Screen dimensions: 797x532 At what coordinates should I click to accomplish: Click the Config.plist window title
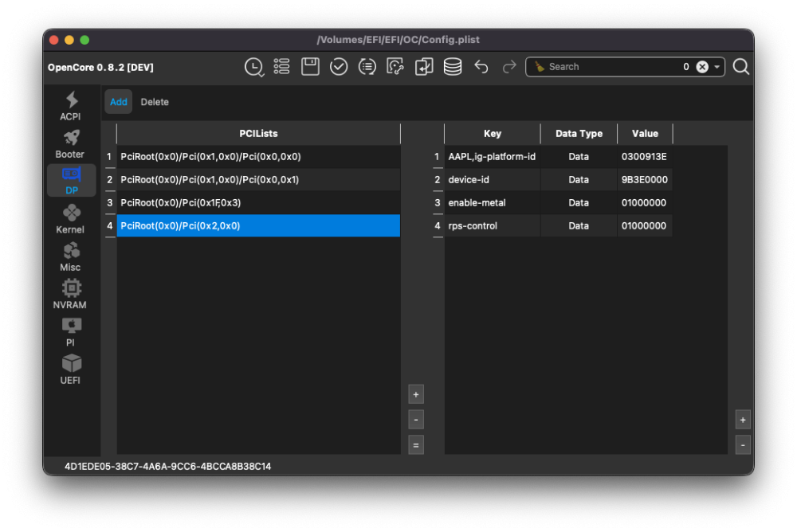tap(398, 40)
